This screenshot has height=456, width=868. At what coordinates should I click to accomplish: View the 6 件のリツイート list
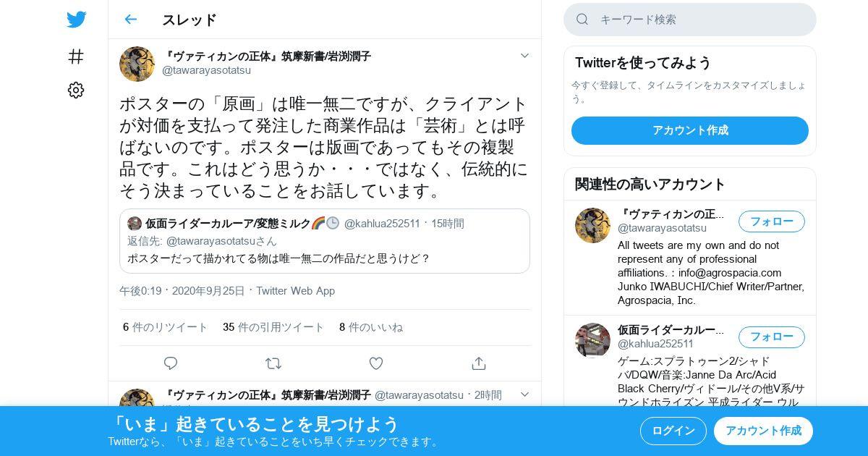point(166,327)
